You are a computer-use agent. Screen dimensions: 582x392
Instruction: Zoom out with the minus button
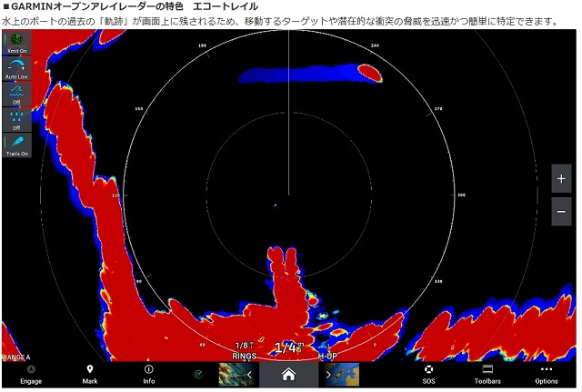(561, 212)
